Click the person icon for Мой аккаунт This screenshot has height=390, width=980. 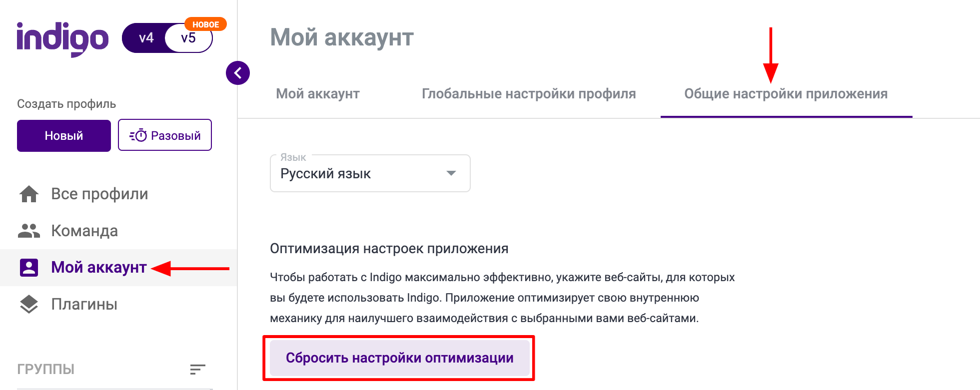(29, 268)
